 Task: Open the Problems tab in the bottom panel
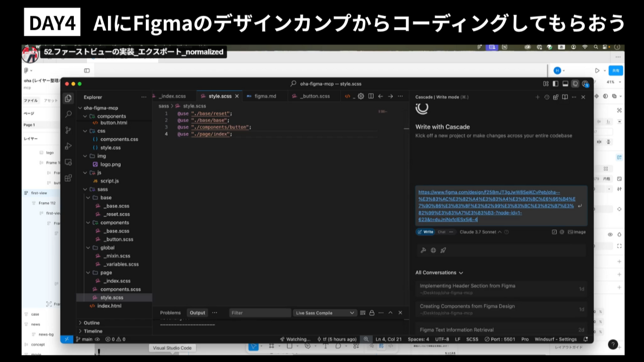click(x=170, y=313)
